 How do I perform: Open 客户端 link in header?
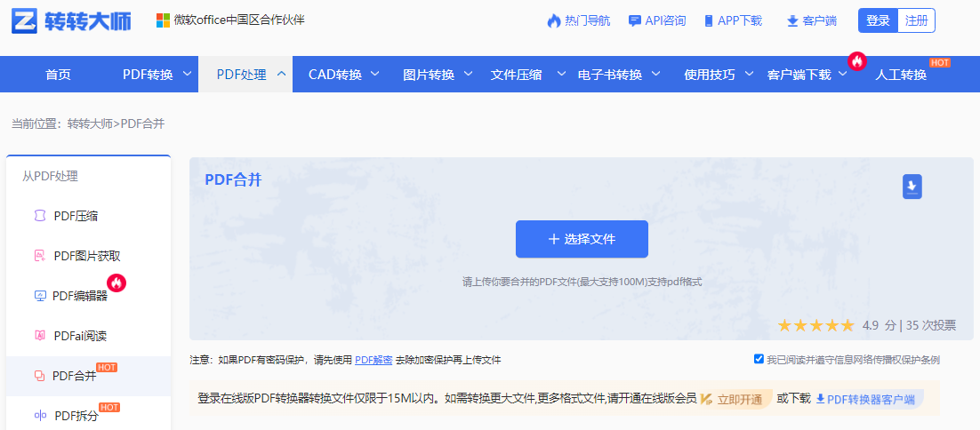(819, 20)
